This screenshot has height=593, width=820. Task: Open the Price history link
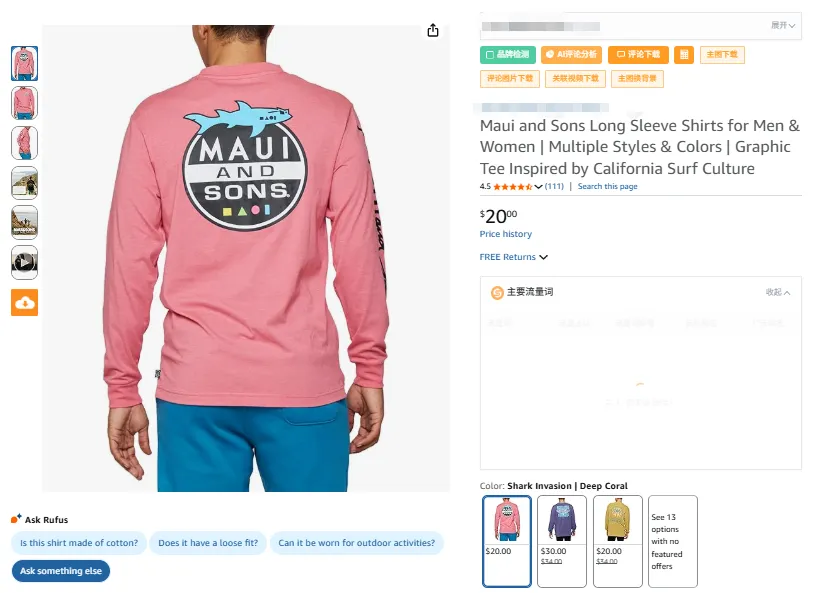[506, 234]
